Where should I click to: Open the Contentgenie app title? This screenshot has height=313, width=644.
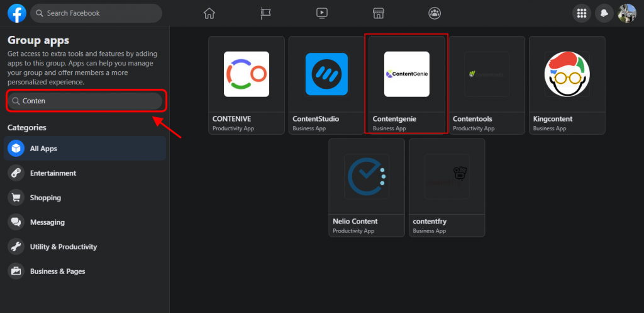(394, 119)
